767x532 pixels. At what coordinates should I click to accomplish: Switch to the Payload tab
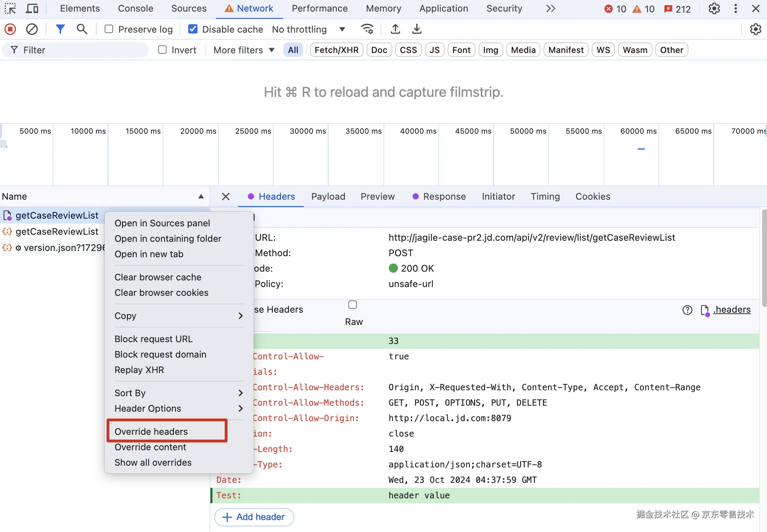coord(328,197)
